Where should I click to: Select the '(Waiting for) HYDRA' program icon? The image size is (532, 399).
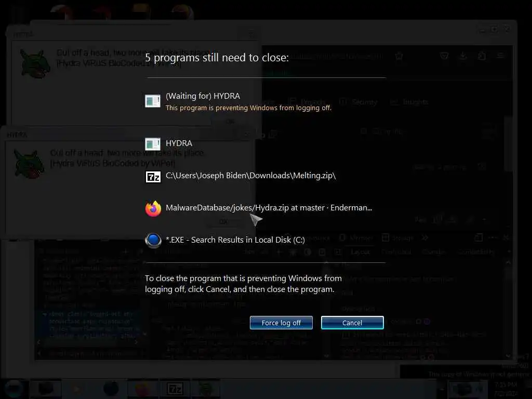153,101
